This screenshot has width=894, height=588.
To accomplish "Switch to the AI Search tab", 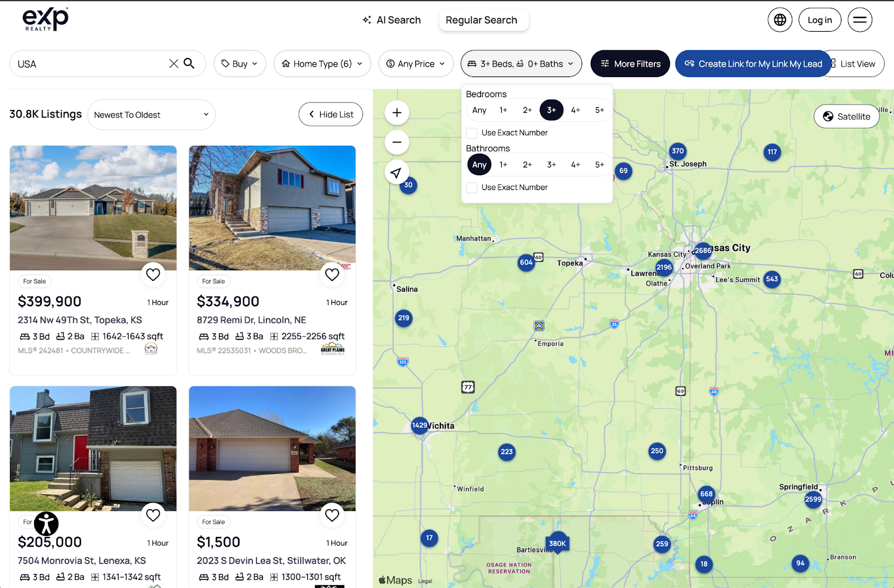I will [392, 20].
